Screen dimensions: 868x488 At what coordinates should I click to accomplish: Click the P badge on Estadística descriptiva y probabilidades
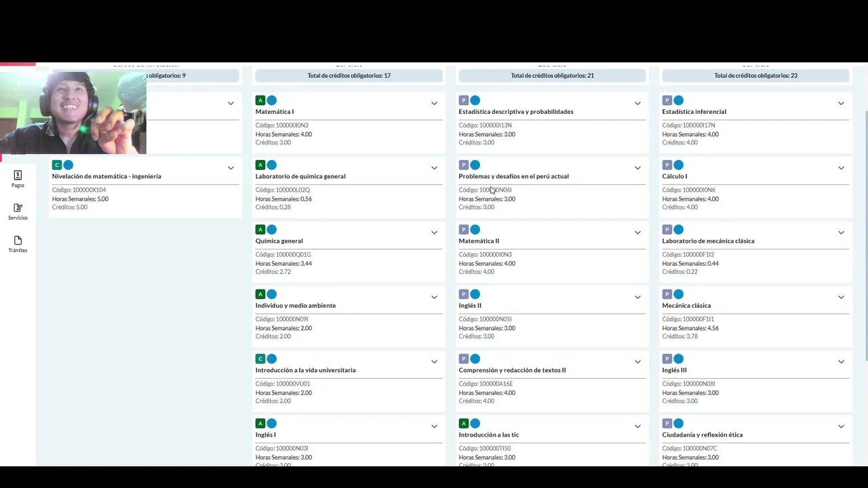(x=464, y=100)
